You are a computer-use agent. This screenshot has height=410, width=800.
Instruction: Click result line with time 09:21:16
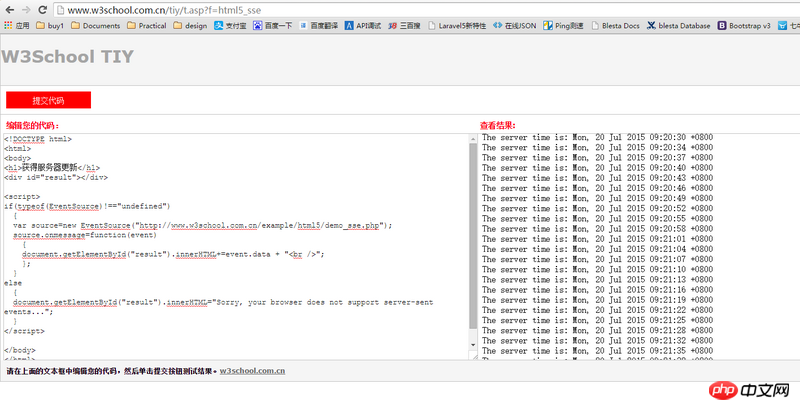pos(597,290)
